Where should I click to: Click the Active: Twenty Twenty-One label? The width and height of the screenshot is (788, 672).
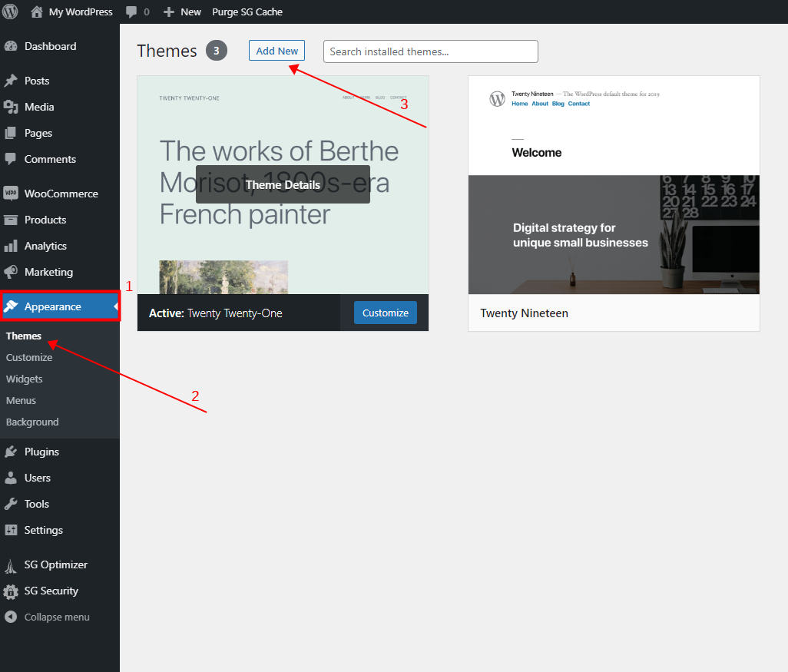pos(216,313)
